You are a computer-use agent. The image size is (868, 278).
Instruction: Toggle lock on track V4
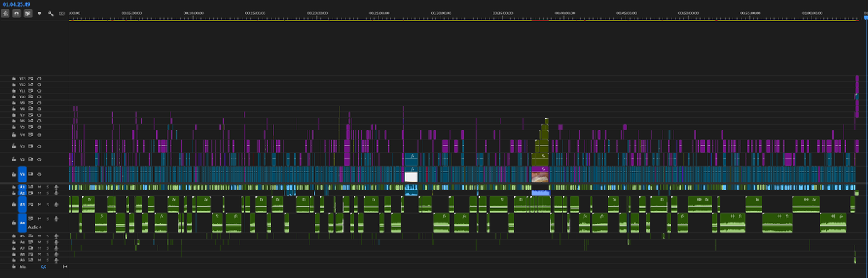pos(14,135)
